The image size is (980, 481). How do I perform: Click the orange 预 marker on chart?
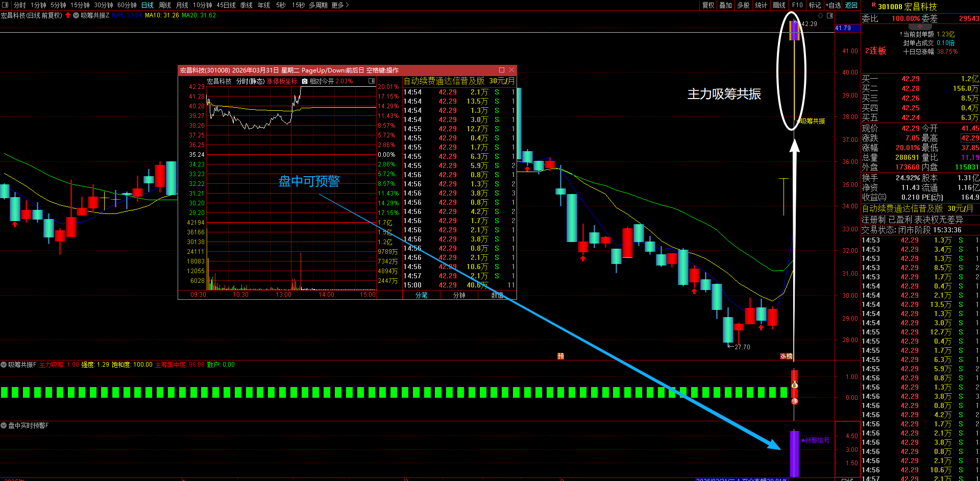point(560,356)
